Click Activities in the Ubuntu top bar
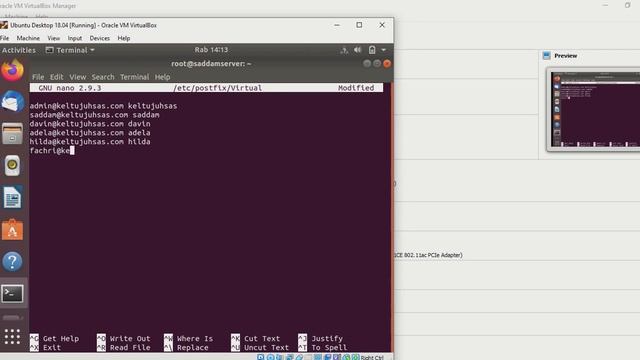This screenshot has width=640, height=360. (19, 50)
